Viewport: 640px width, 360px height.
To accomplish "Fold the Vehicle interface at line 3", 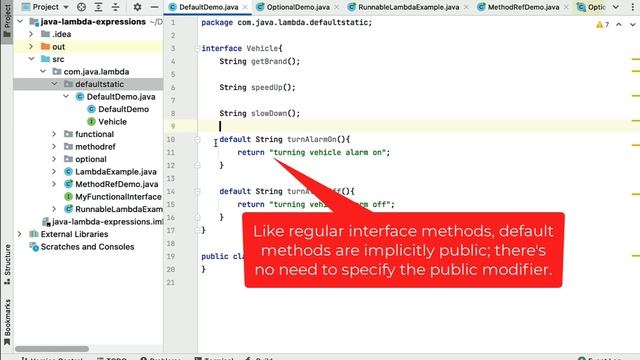I will [197, 49].
